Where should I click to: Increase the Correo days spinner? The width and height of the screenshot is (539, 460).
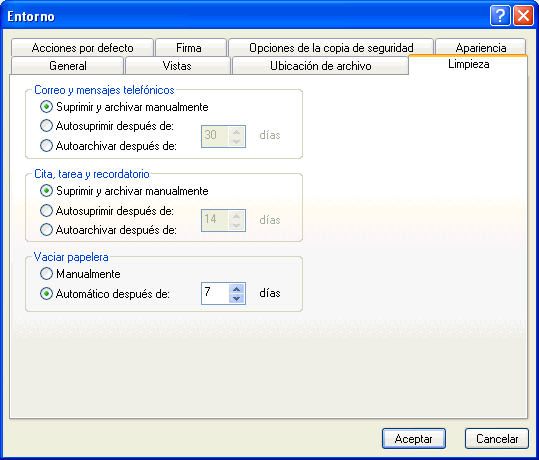pos(236,132)
